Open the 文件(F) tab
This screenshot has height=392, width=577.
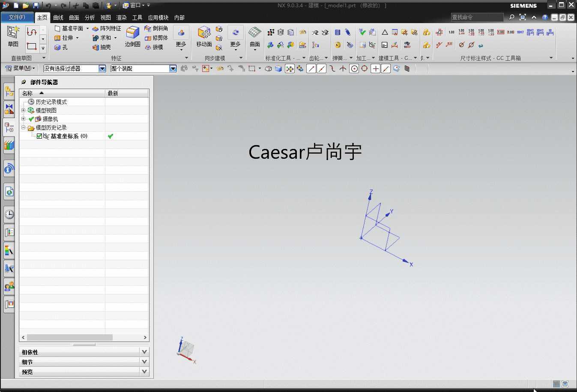click(x=17, y=17)
